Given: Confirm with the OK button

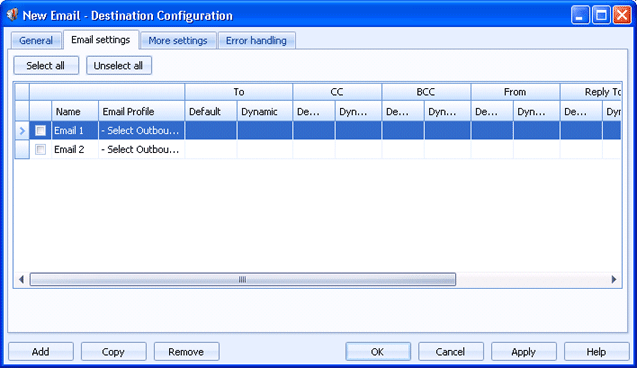Looking at the screenshot, I should (378, 351).
